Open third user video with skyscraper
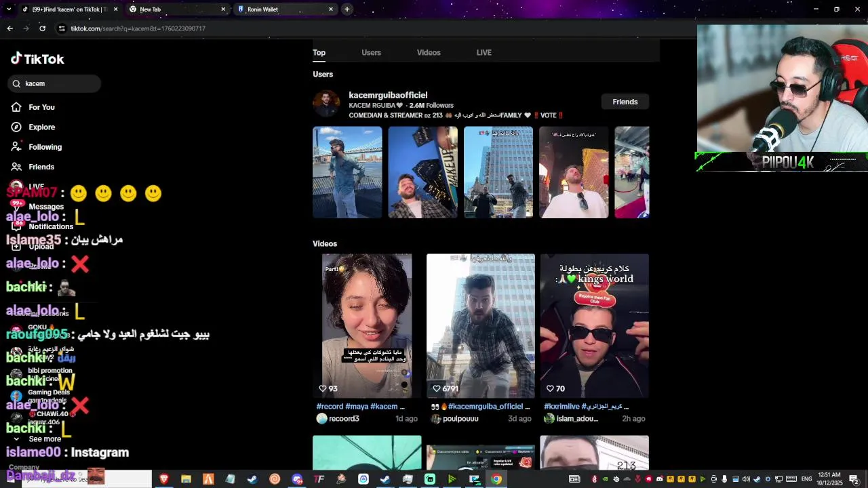 coord(498,172)
